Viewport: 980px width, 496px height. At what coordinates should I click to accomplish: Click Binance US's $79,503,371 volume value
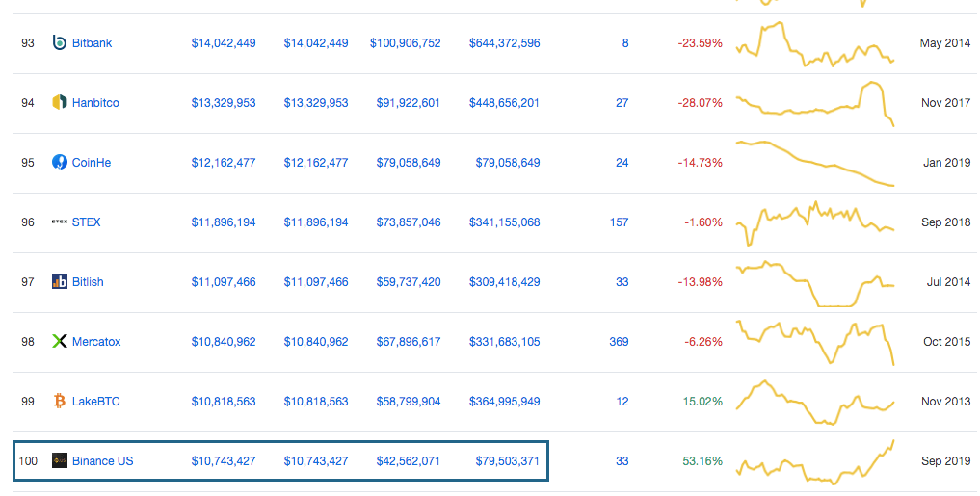pos(507,461)
